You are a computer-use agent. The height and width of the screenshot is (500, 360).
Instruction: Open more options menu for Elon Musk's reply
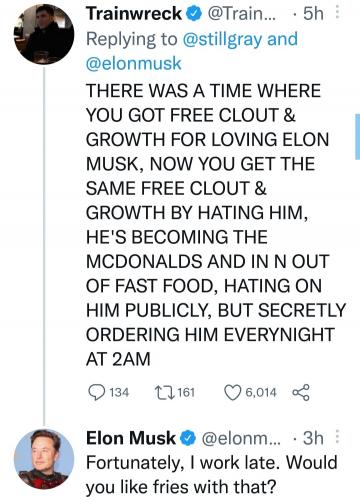337,437
